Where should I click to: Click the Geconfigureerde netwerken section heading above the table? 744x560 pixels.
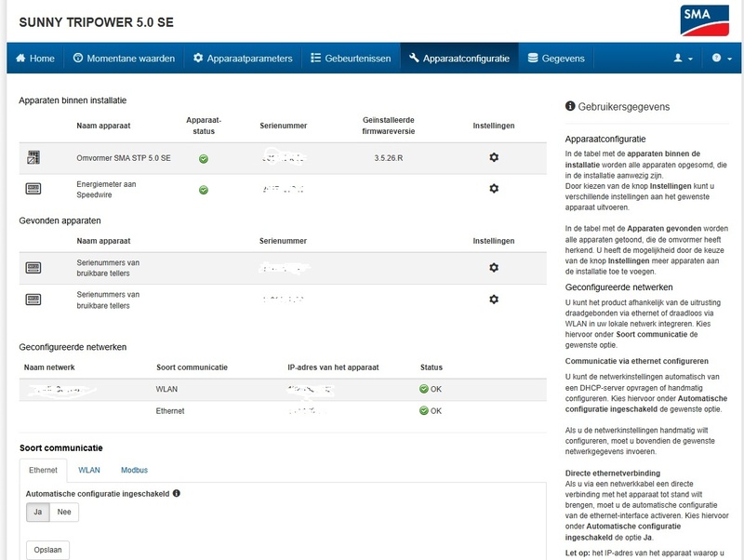[x=73, y=347]
